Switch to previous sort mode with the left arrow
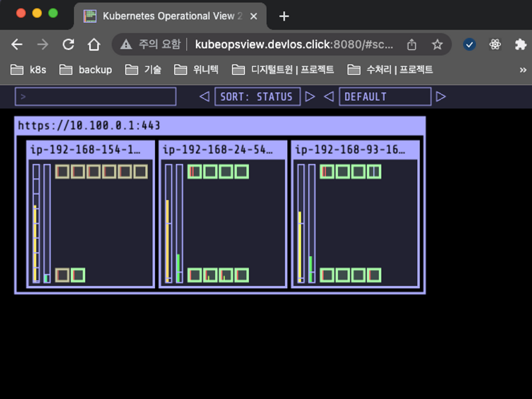 [x=205, y=96]
